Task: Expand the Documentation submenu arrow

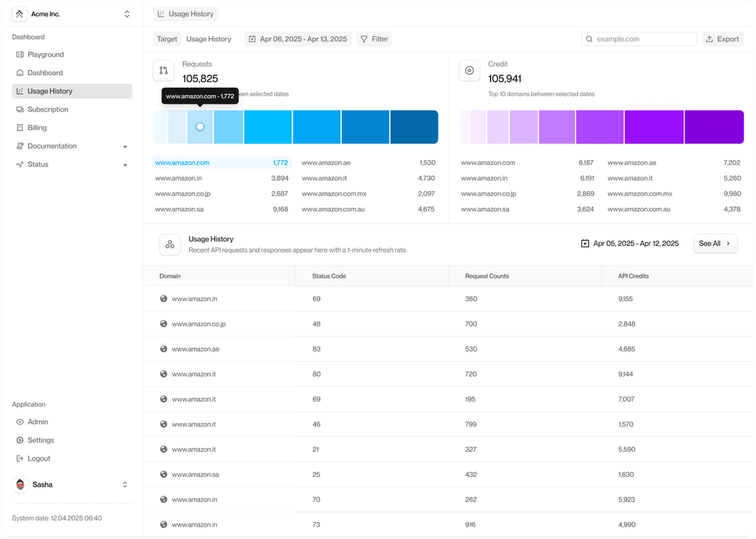Action: (x=126, y=146)
